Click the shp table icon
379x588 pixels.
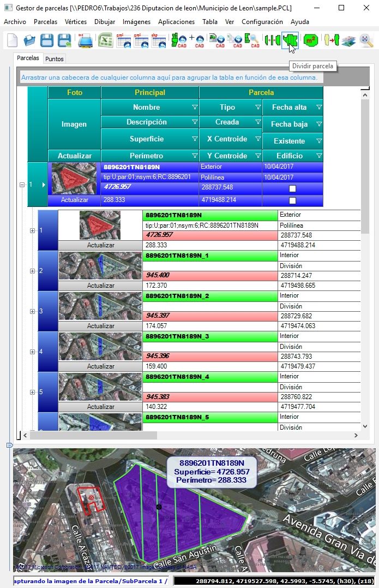[159, 40]
